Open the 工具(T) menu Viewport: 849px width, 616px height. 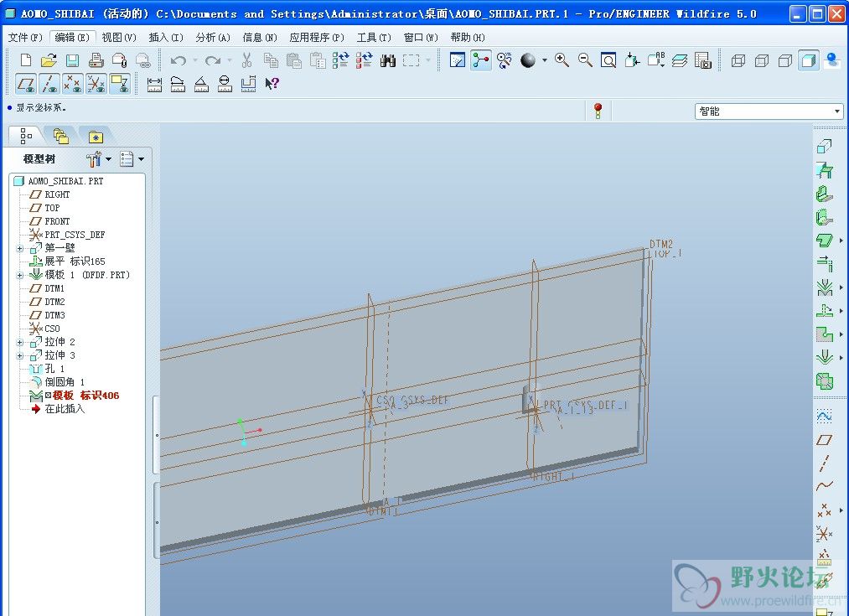(x=374, y=38)
